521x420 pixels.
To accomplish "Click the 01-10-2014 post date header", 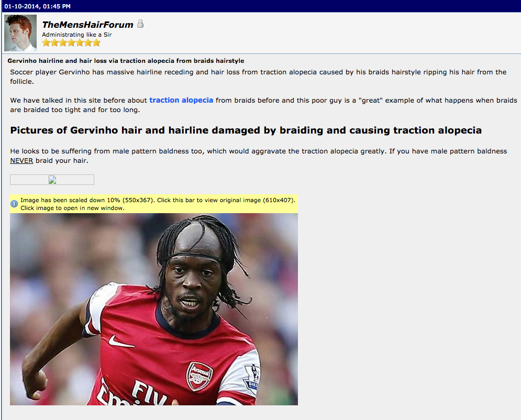I will click(x=37, y=6).
